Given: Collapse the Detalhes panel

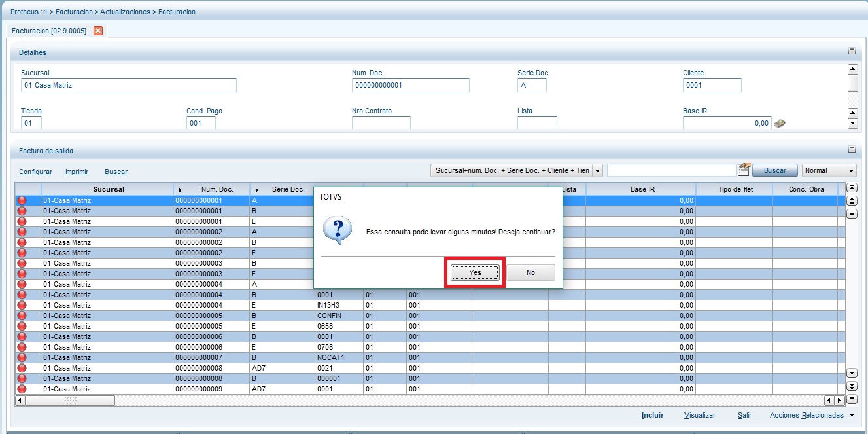Looking at the screenshot, I should (x=852, y=51).
